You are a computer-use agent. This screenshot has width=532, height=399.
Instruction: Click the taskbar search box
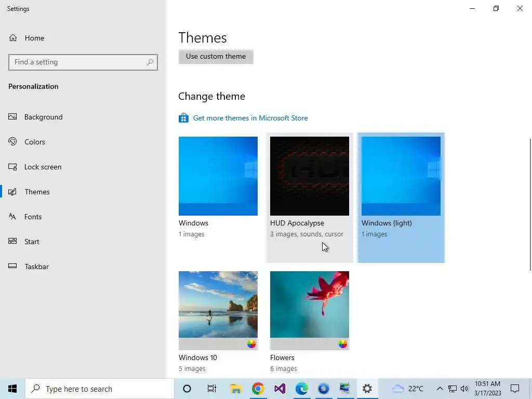(x=100, y=389)
